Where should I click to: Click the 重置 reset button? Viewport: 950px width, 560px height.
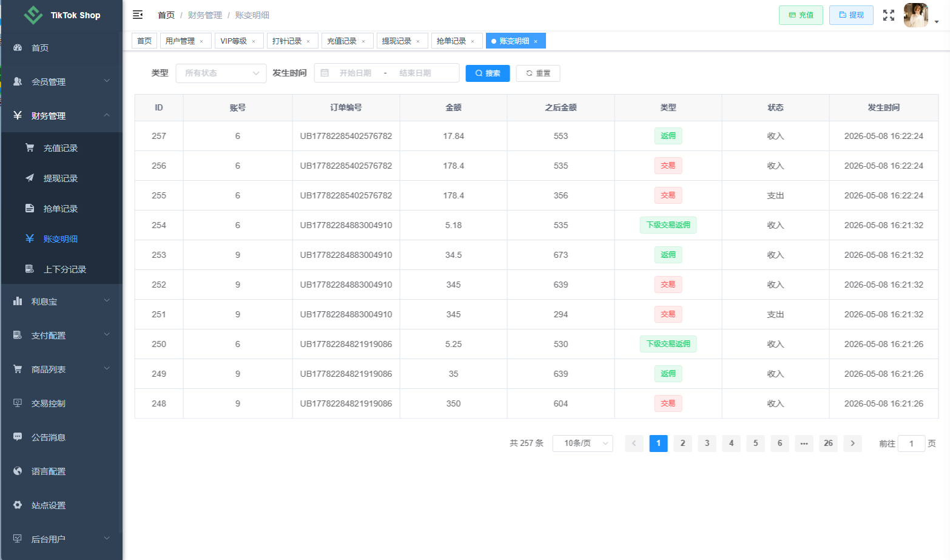(x=538, y=73)
